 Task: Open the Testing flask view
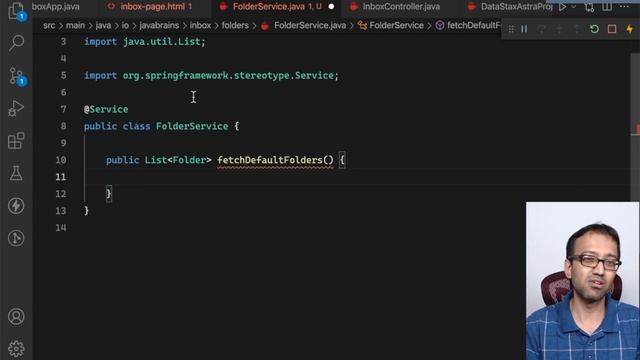coord(16,173)
